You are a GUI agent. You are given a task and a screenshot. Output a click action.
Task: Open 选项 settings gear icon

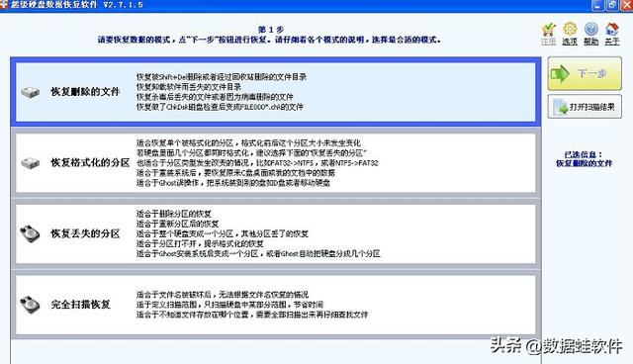tap(570, 29)
